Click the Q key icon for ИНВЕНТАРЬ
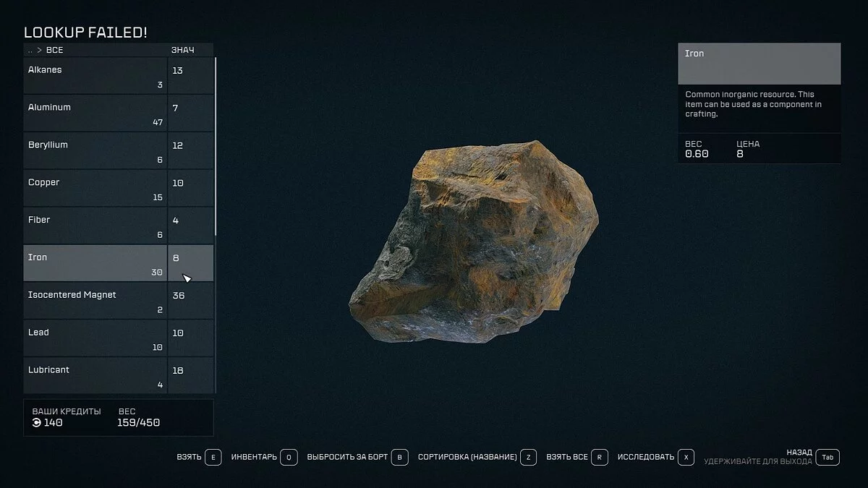The image size is (868, 488). (289, 457)
